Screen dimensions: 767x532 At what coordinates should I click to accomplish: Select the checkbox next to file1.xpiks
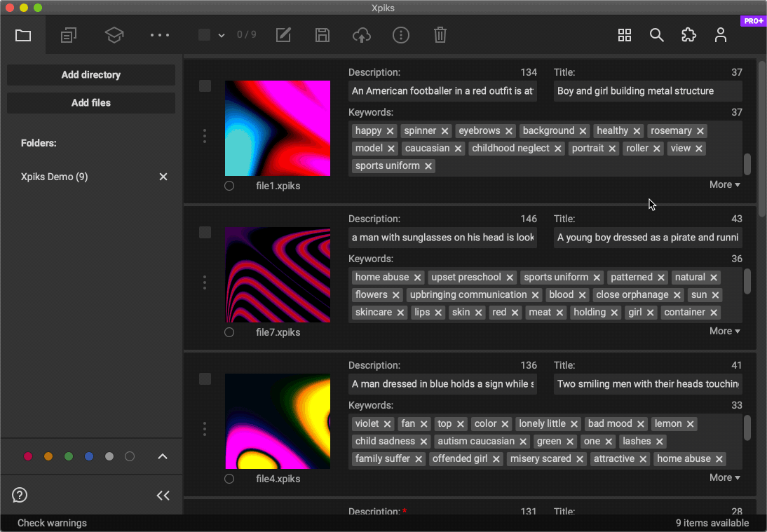[x=205, y=86]
